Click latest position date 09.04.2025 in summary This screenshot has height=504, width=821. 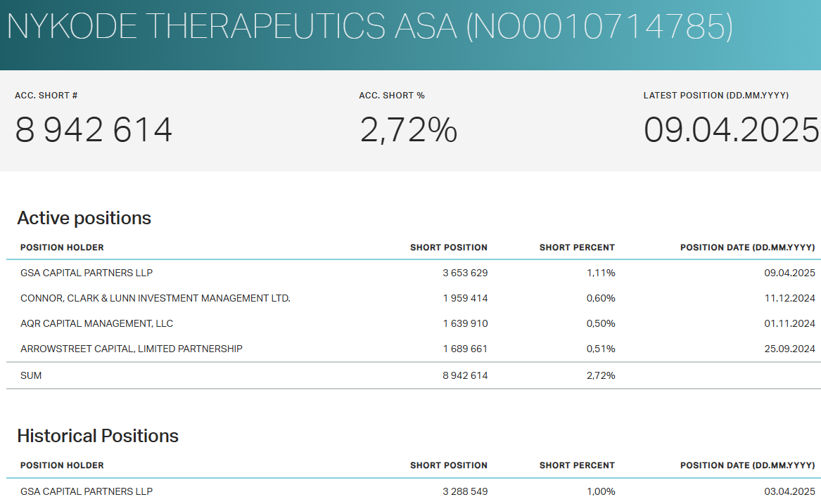tap(732, 130)
